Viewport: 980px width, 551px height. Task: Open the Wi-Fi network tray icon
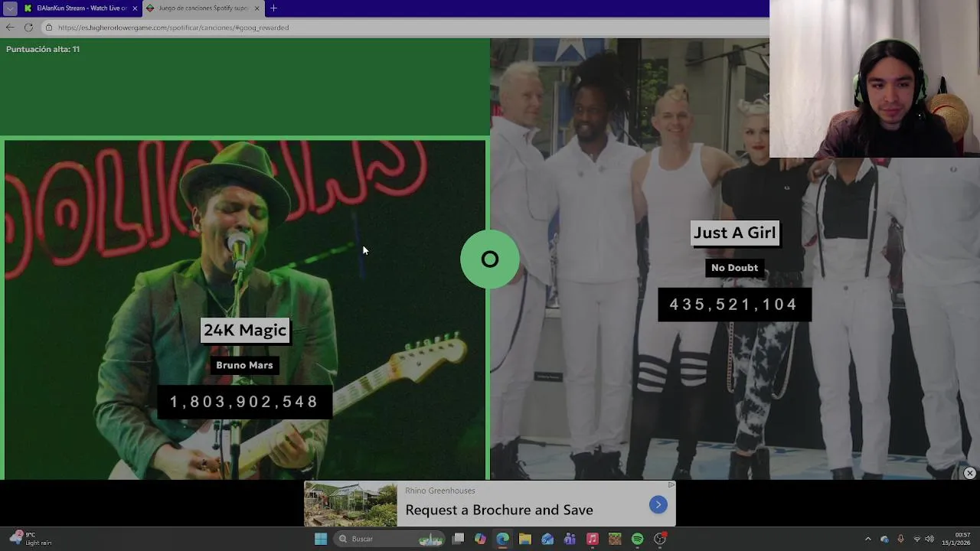point(917,539)
